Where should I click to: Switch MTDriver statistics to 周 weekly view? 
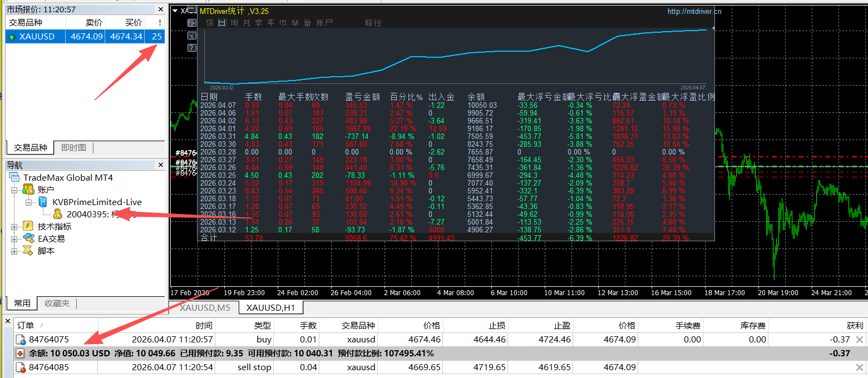[x=234, y=23]
